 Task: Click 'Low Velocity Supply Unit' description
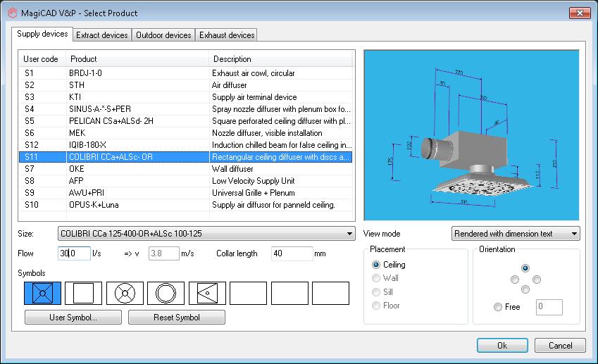254,181
